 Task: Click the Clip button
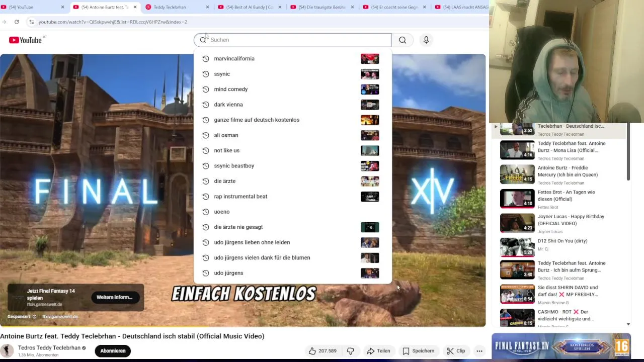(x=455, y=351)
